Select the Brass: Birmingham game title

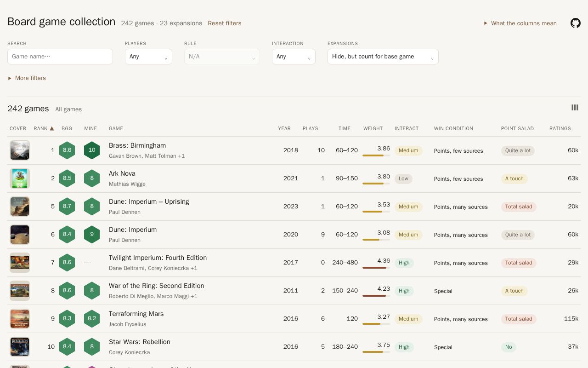[137, 145]
